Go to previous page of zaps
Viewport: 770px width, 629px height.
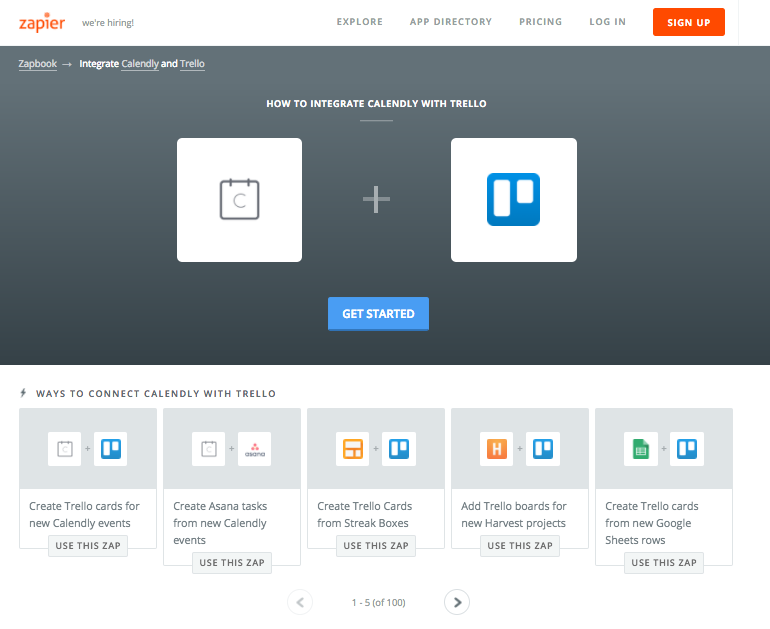pos(300,602)
